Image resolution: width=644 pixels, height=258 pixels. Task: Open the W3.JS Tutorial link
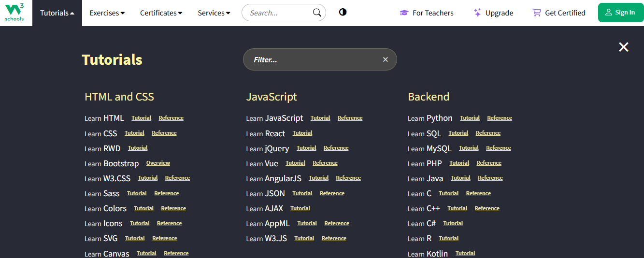pos(304,238)
